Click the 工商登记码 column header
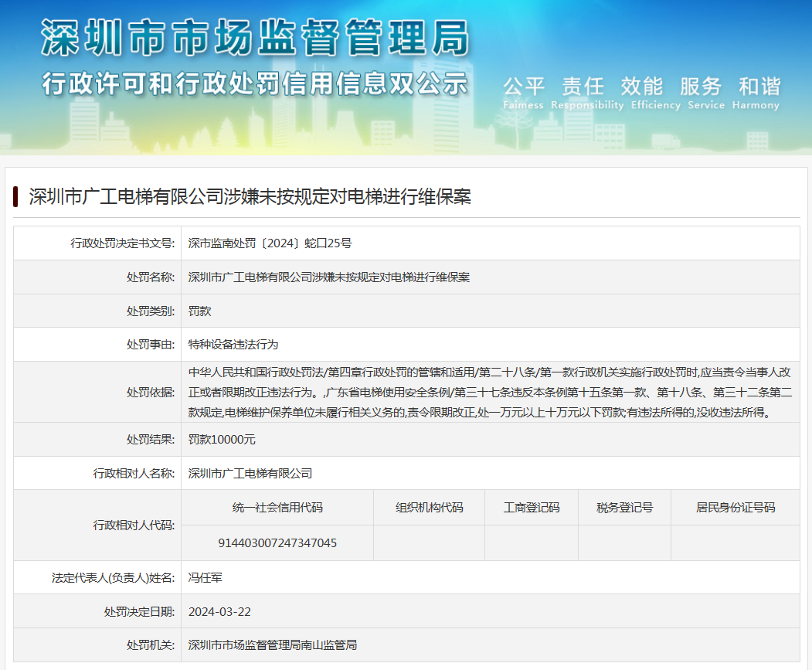812x670 pixels. (532, 507)
